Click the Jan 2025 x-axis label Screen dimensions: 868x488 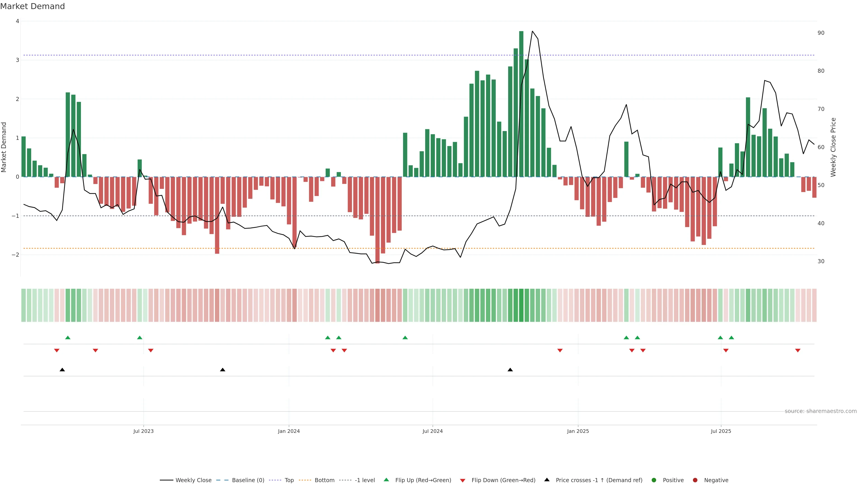click(x=578, y=431)
